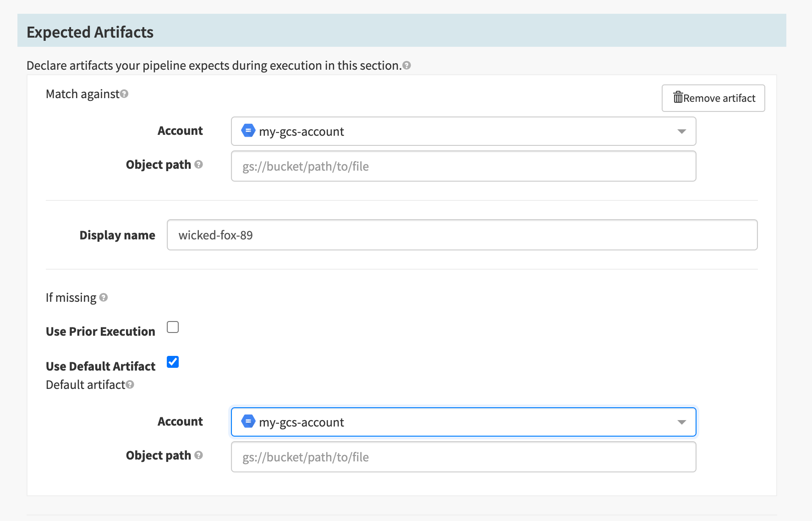Click the Object path input under Match against
Viewport: 812px width, 521px height.
463,166
